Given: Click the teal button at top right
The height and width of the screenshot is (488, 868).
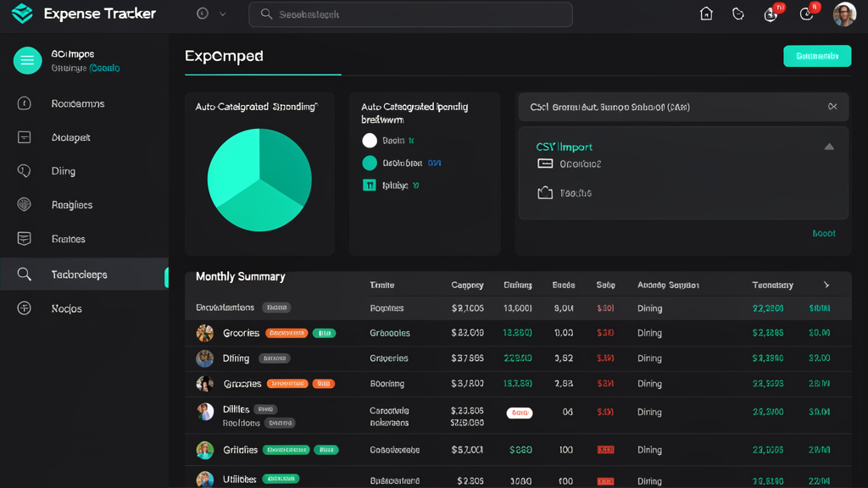Looking at the screenshot, I should [x=817, y=56].
